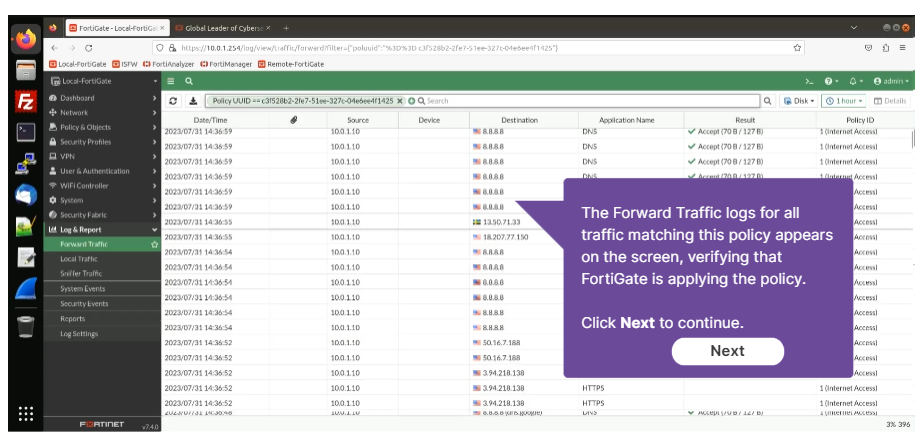This screenshot has height=448, width=922.
Task: Expand the System menu
Action: [x=102, y=200]
